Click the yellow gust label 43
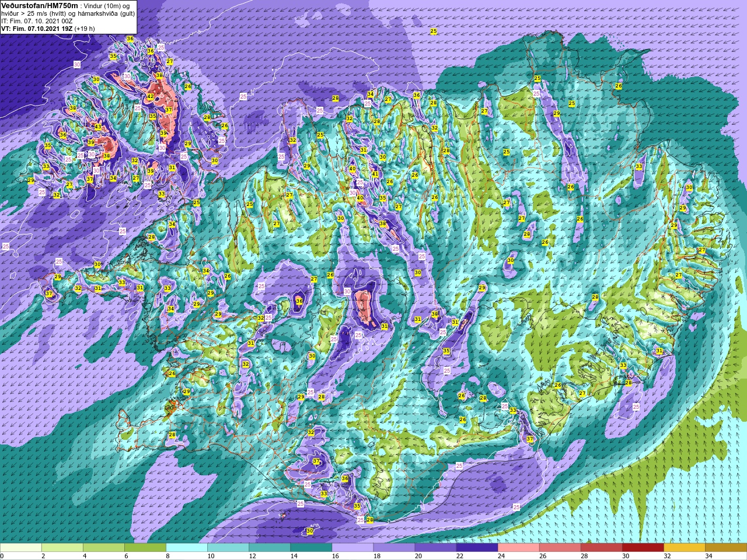 pyautogui.click(x=98, y=127)
